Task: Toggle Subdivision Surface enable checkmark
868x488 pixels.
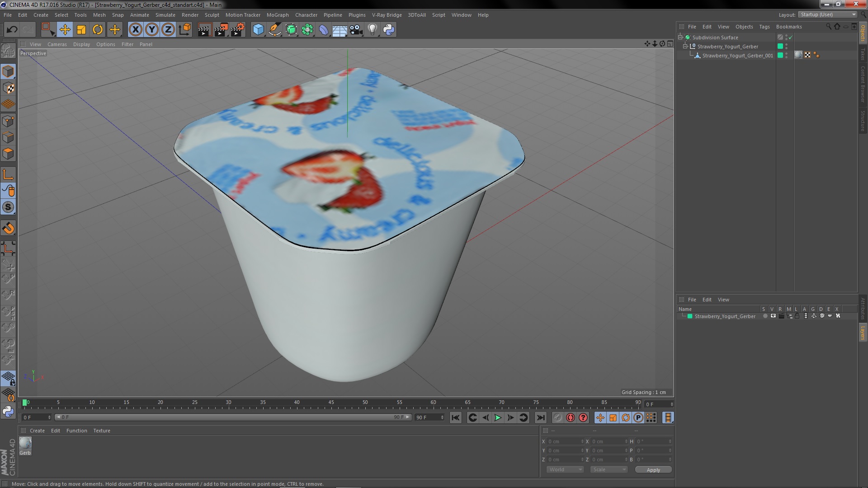Action: (791, 38)
